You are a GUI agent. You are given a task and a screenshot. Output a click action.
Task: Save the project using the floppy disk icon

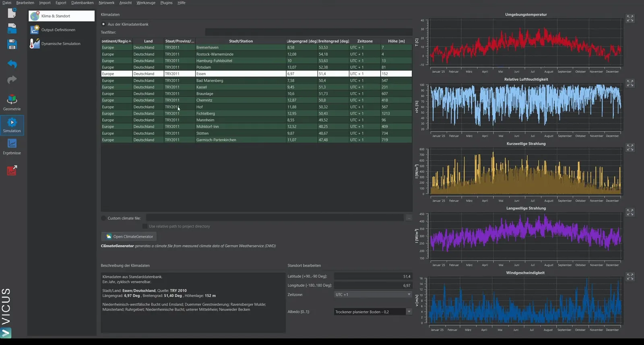pyautogui.click(x=12, y=44)
